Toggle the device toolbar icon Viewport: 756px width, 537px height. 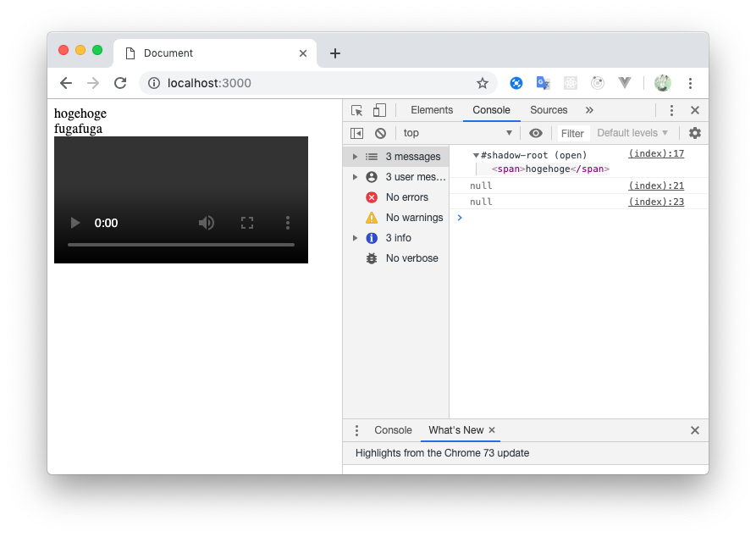pos(378,111)
